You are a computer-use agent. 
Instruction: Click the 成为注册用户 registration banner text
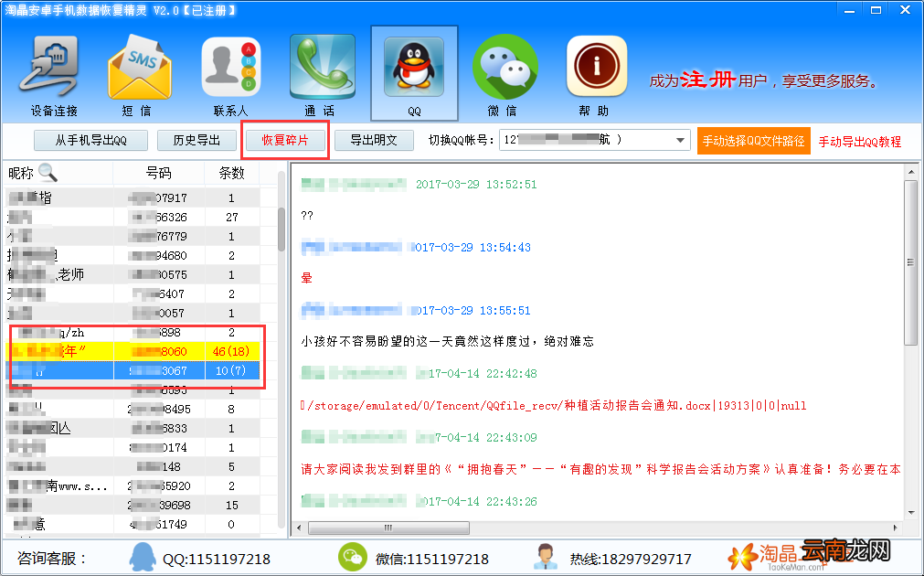click(x=764, y=80)
